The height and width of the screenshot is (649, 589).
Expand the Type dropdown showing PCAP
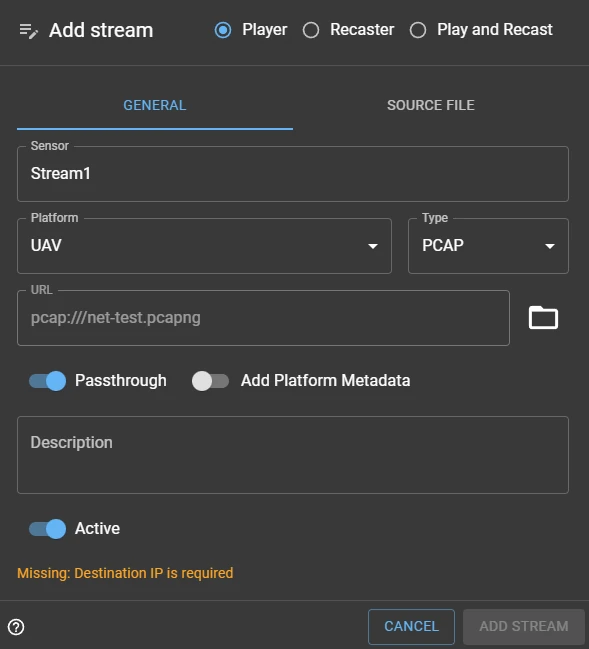[488, 246]
